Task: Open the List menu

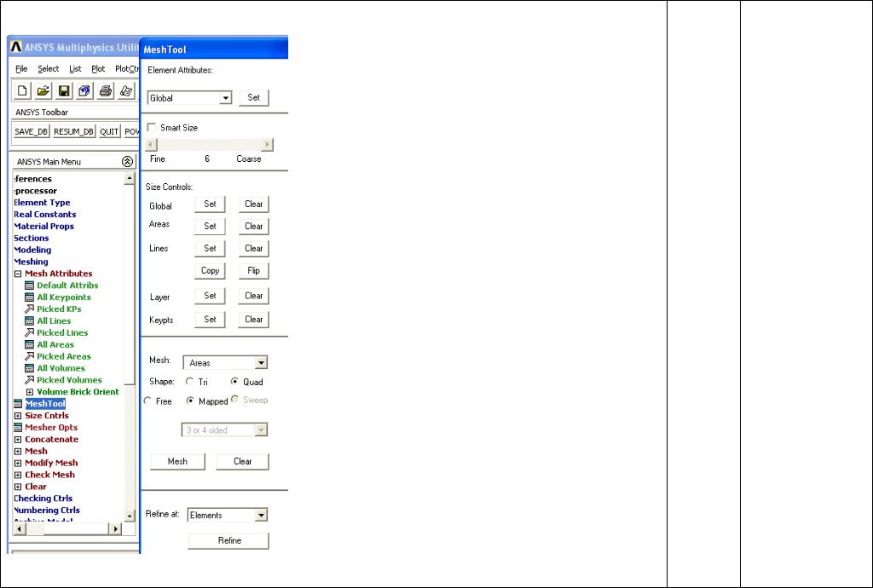Action: point(75,69)
